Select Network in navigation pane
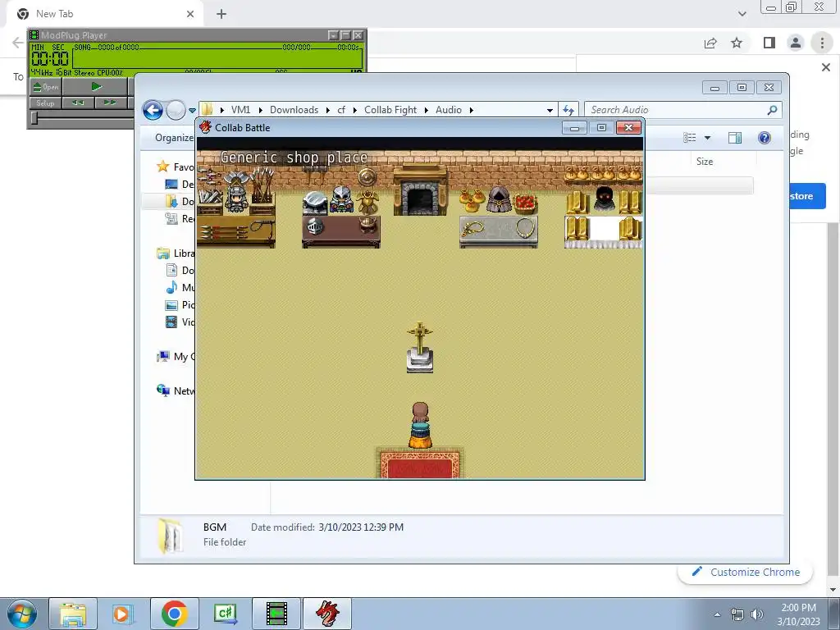Screen dimensions: 840x630 pyautogui.click(x=176, y=391)
